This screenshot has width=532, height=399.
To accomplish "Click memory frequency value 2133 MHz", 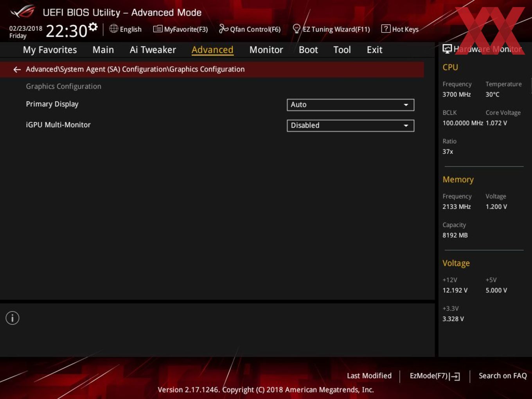I will pyautogui.click(x=457, y=207).
